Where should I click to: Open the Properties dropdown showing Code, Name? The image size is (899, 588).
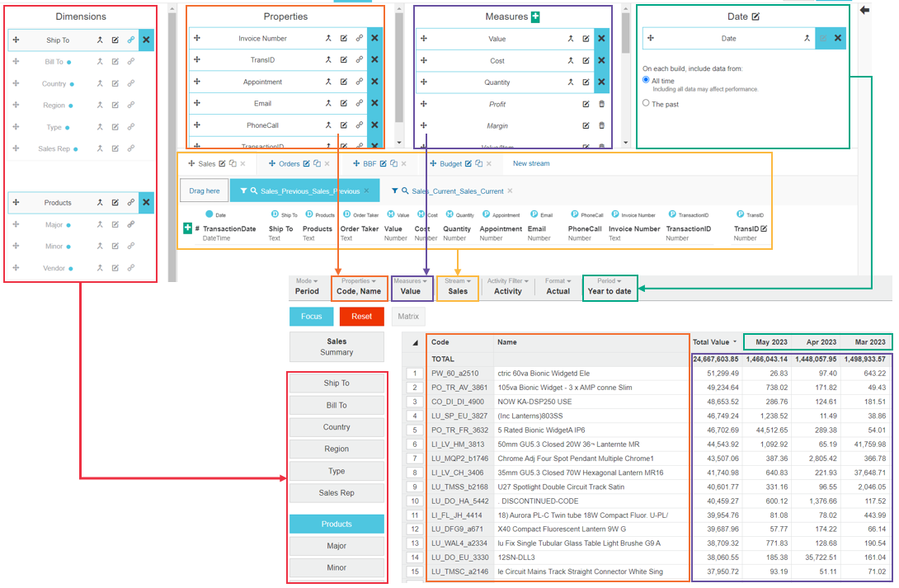(359, 286)
